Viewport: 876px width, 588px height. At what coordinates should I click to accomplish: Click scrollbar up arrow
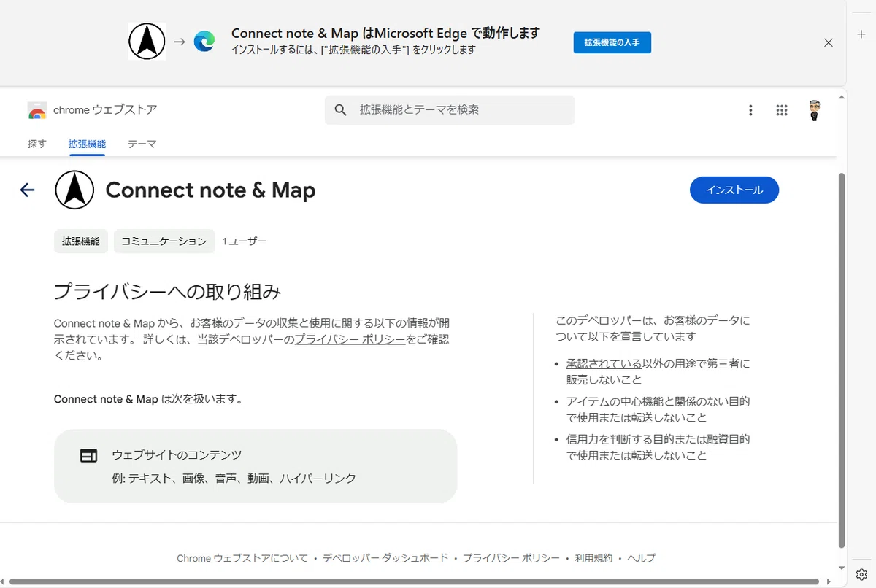pyautogui.click(x=842, y=96)
